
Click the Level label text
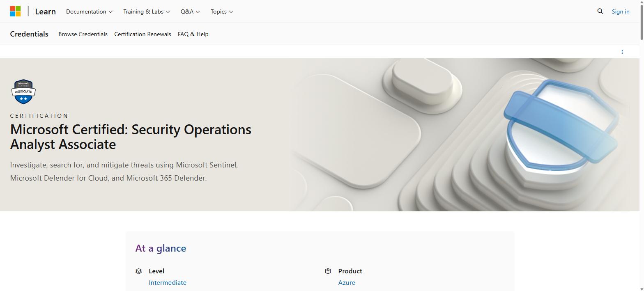(156, 271)
